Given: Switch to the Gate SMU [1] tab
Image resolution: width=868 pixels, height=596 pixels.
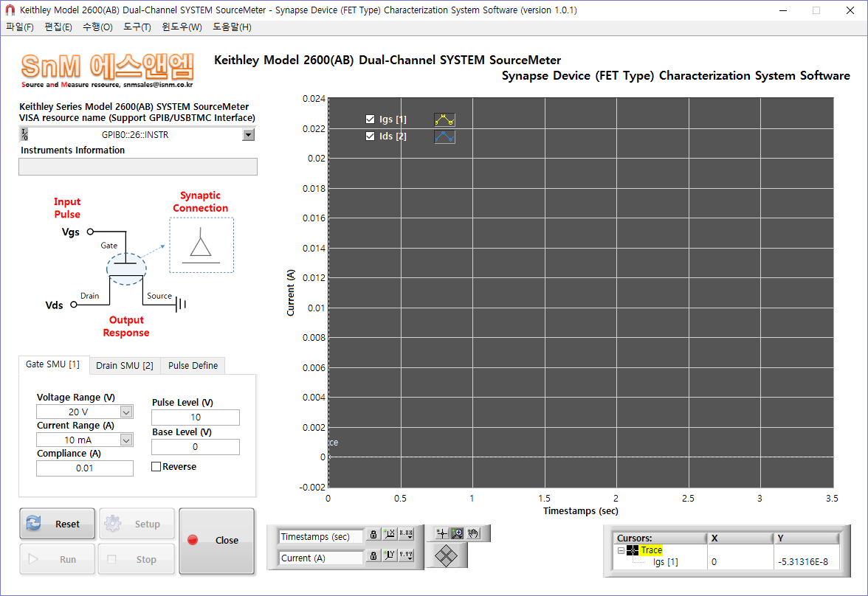Looking at the screenshot, I should 53,364.
